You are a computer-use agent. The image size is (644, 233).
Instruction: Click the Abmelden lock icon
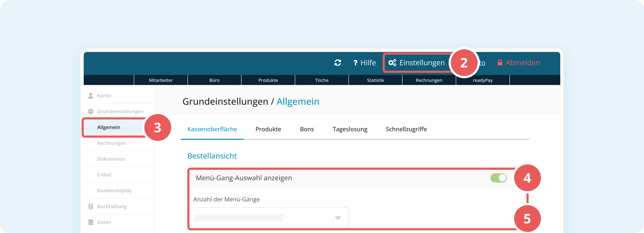(x=500, y=63)
